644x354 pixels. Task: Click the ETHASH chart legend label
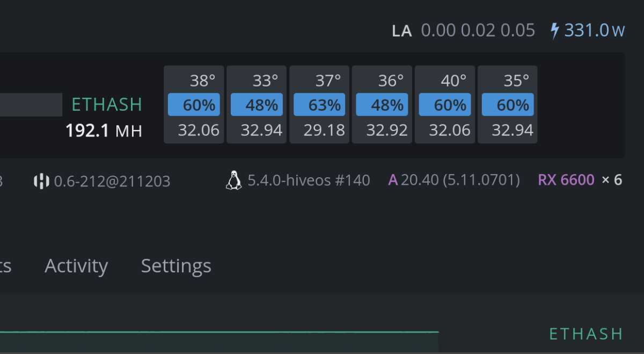[586, 334]
